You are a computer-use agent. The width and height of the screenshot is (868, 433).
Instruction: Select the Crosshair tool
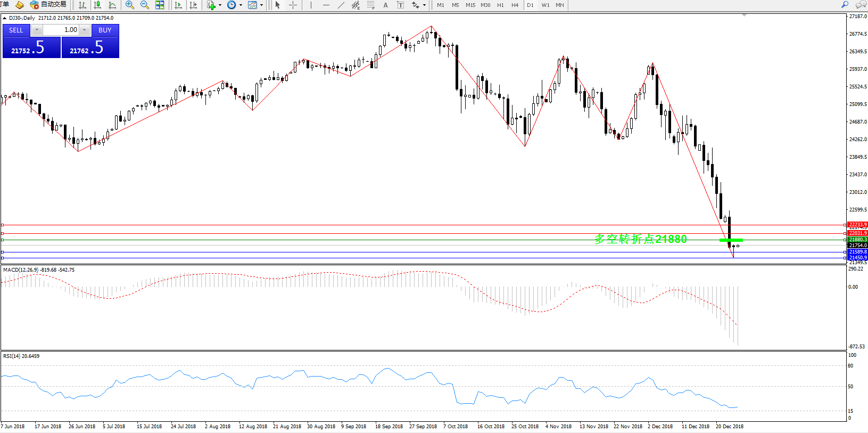[293, 5]
